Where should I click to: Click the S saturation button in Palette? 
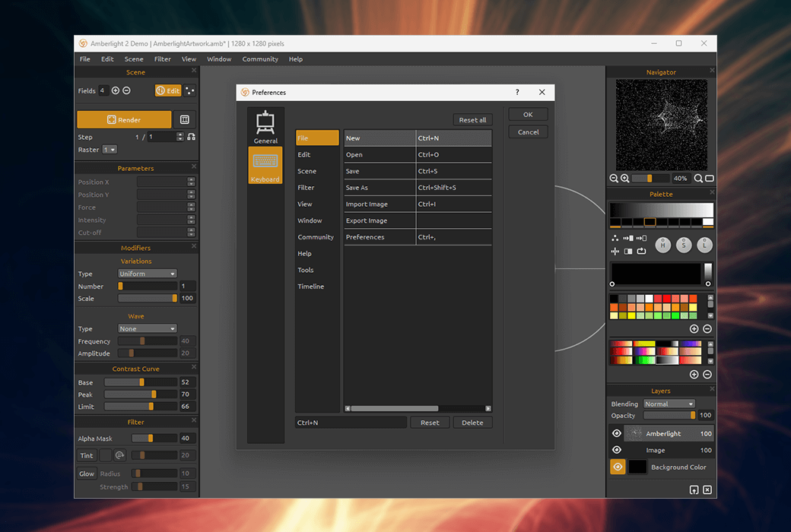[684, 245]
